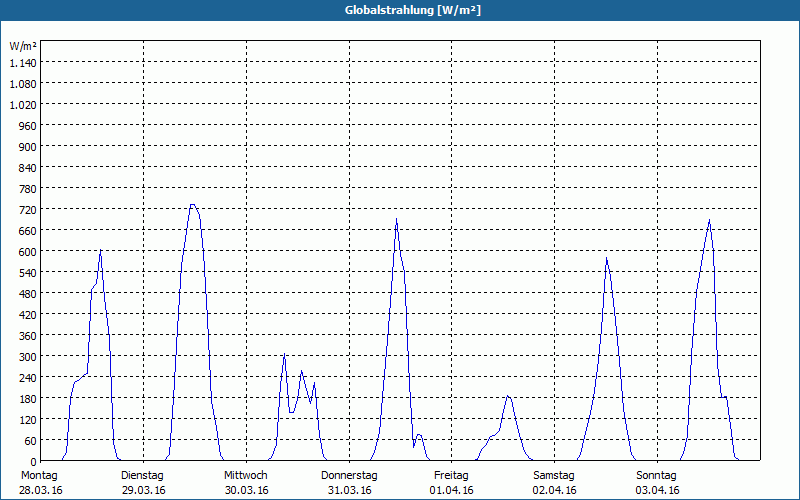Click the 420 y-axis label
The width and height of the screenshot is (800, 500).
click(x=29, y=315)
